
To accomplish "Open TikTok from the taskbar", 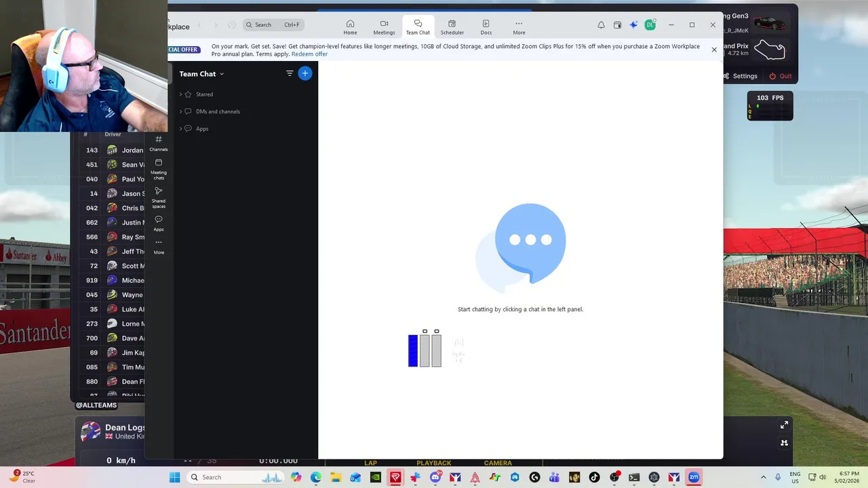I will [594, 477].
